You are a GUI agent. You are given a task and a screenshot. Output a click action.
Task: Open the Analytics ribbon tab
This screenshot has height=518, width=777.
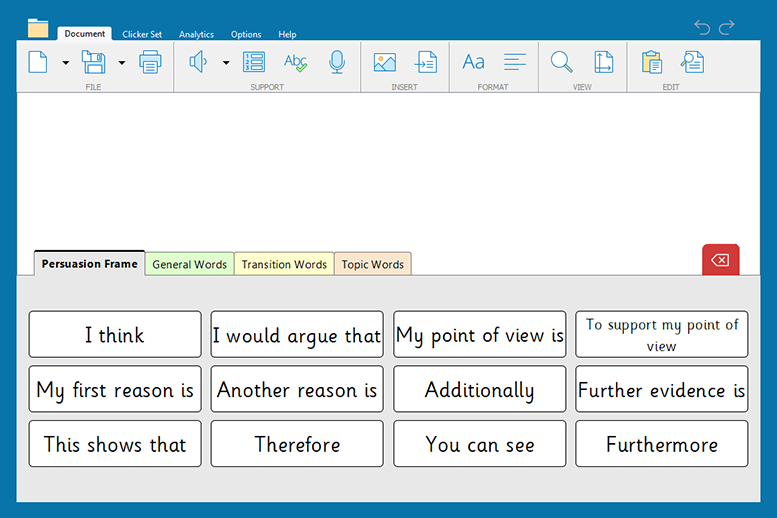pyautogui.click(x=196, y=34)
